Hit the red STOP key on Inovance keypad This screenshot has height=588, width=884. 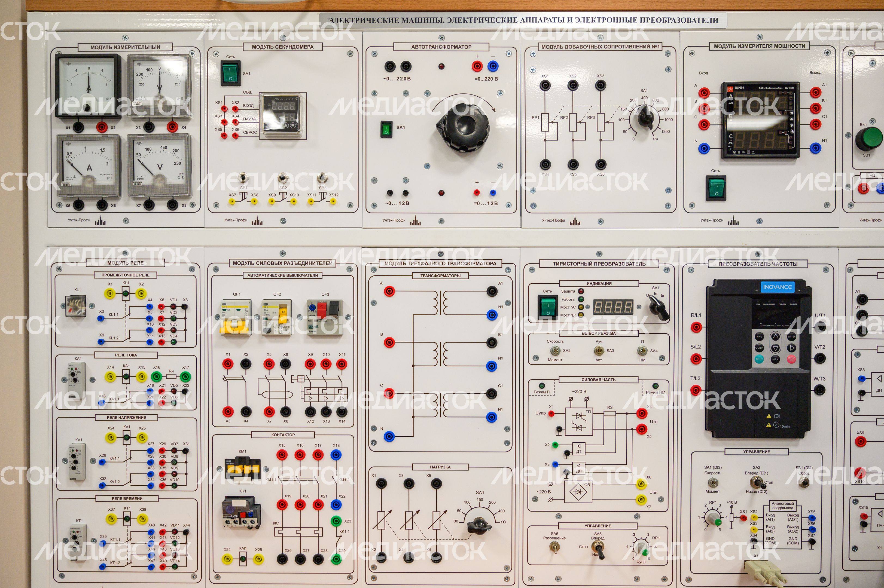791,359
